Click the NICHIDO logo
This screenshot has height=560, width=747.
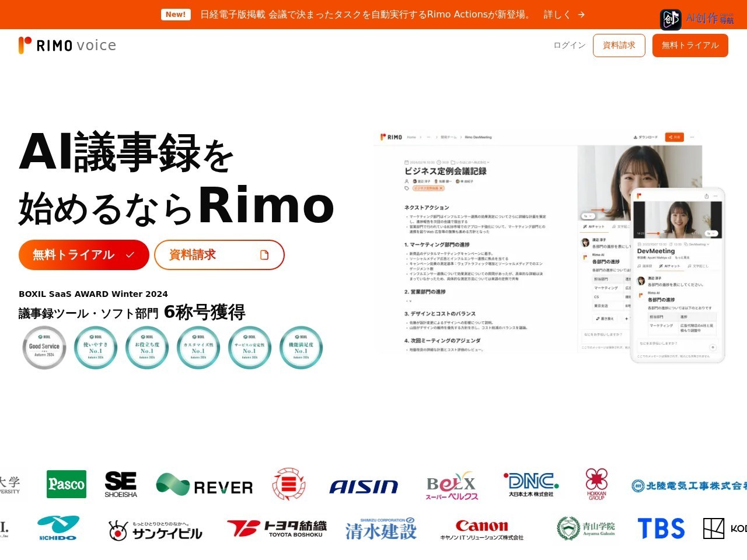click(58, 528)
